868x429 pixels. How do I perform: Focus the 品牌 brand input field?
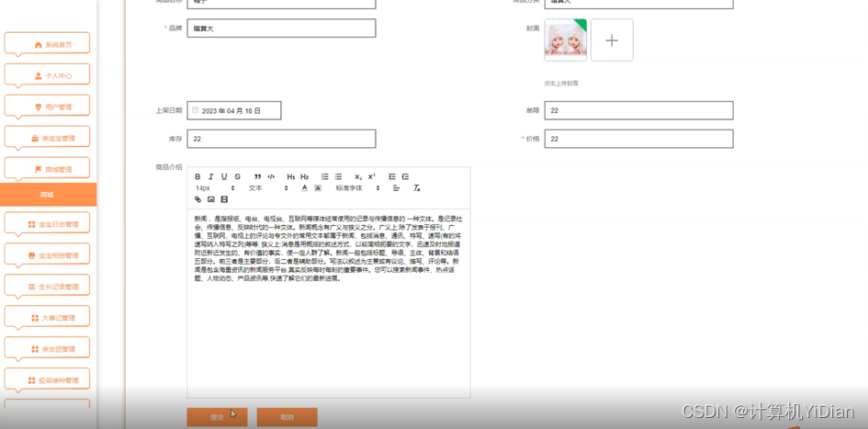(281, 28)
